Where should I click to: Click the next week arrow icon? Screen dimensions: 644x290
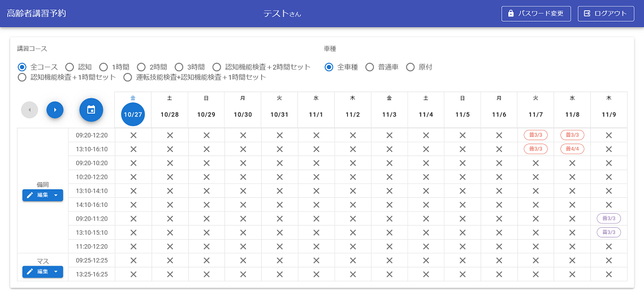click(x=55, y=110)
